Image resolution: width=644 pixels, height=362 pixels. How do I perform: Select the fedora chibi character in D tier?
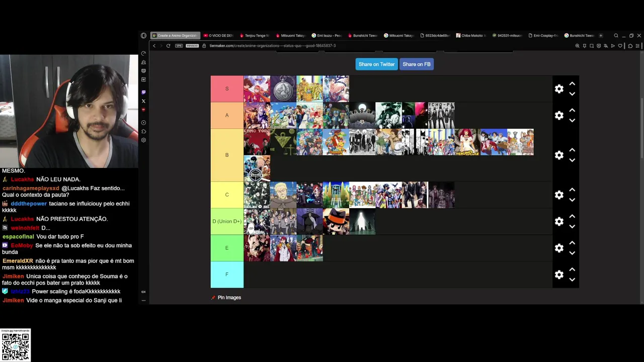[336, 221]
